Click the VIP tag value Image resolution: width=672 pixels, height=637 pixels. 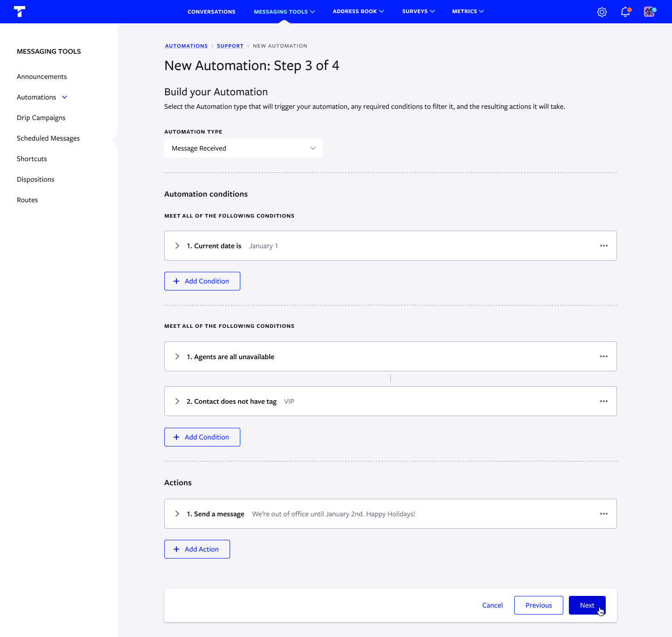289,402
